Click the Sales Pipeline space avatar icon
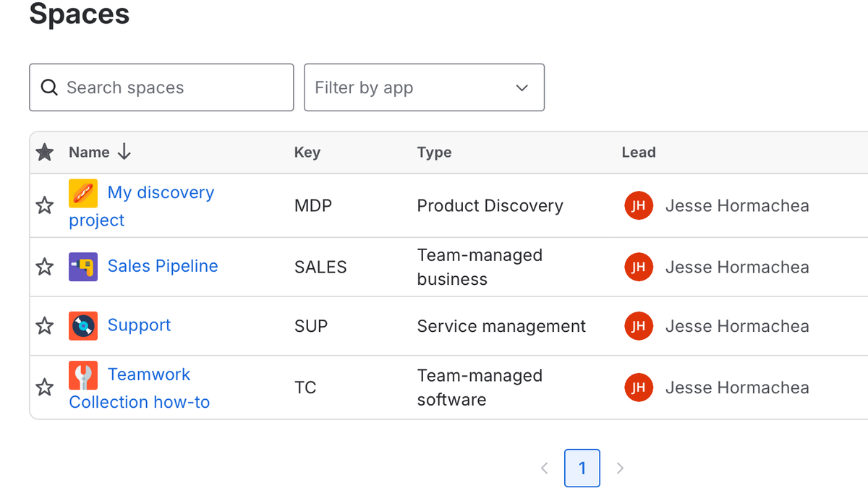The width and height of the screenshot is (868, 488). coord(83,267)
